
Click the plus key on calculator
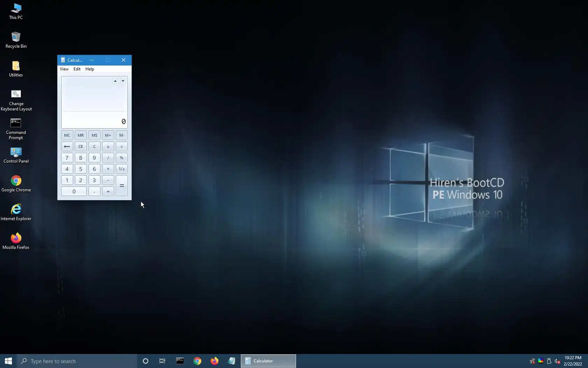point(108,191)
